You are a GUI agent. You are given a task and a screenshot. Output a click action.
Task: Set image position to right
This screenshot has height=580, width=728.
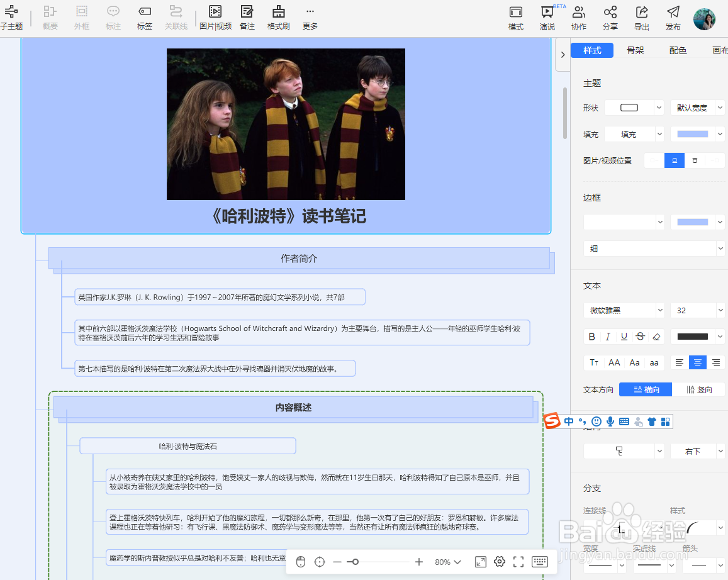coord(715,160)
